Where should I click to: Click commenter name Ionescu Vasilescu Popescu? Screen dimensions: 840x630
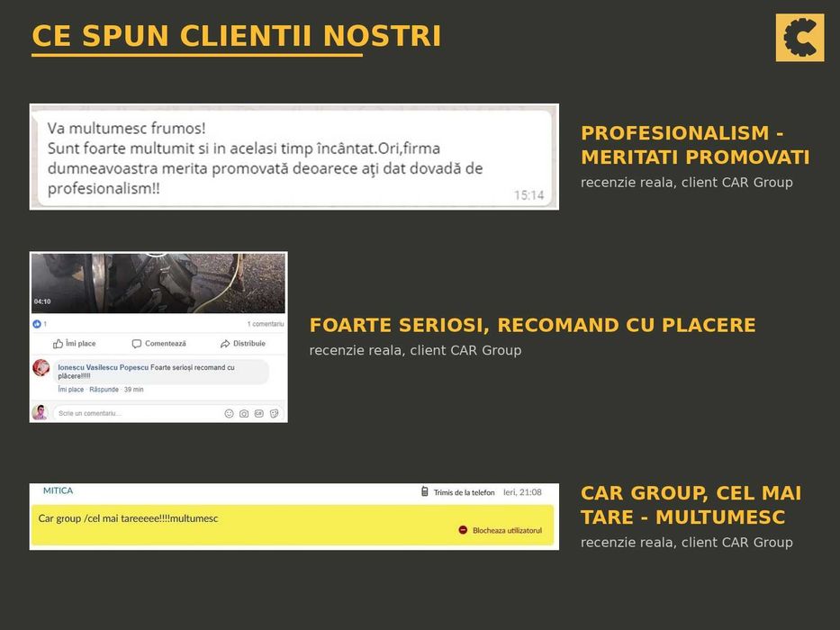pos(103,367)
